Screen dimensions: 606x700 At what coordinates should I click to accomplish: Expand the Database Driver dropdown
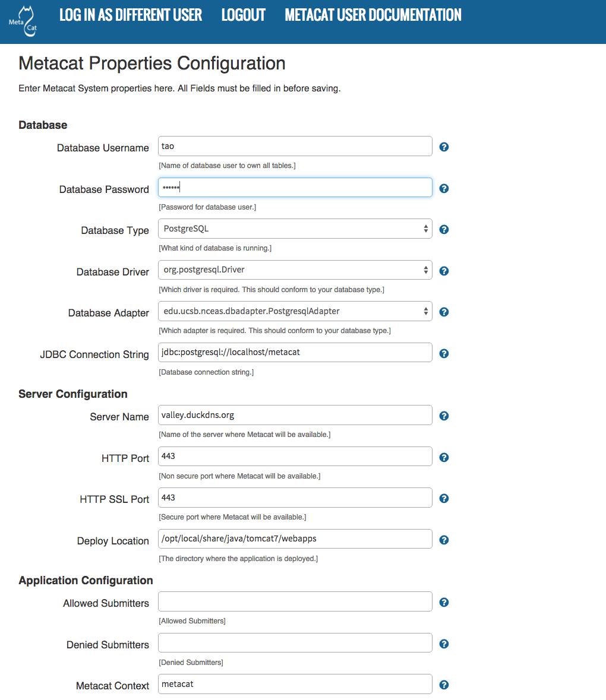(295, 270)
